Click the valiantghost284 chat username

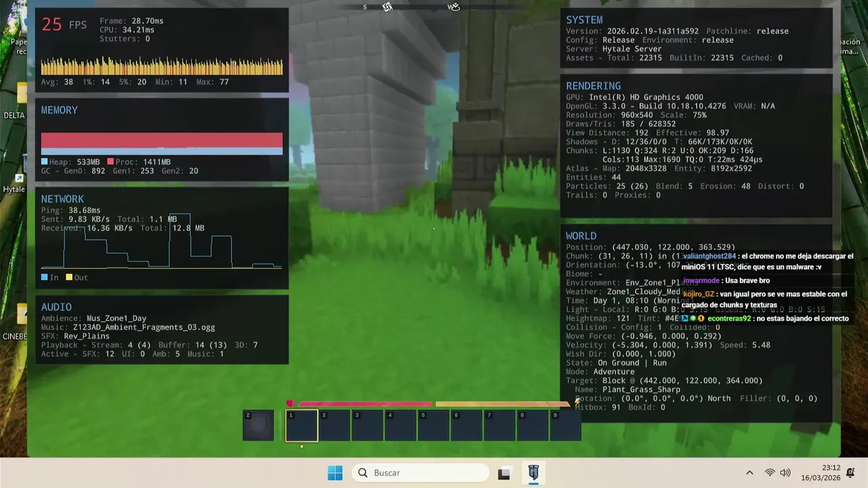pyautogui.click(x=709, y=256)
